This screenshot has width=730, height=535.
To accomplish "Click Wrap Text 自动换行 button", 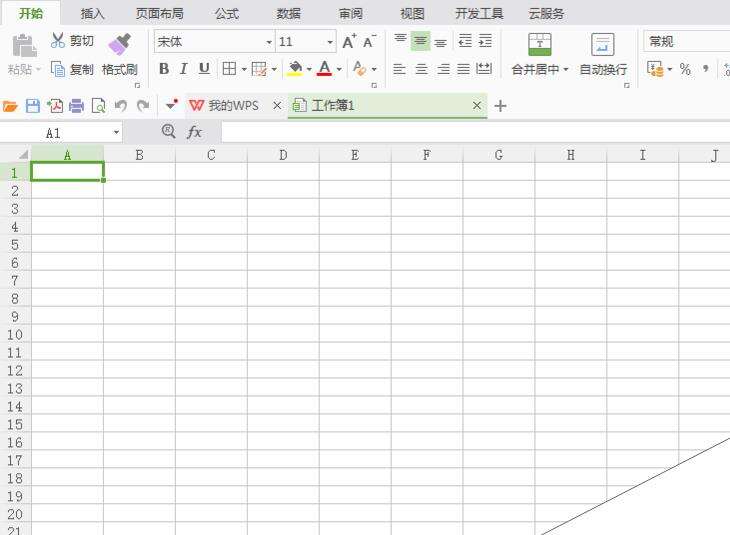I will pyautogui.click(x=603, y=54).
